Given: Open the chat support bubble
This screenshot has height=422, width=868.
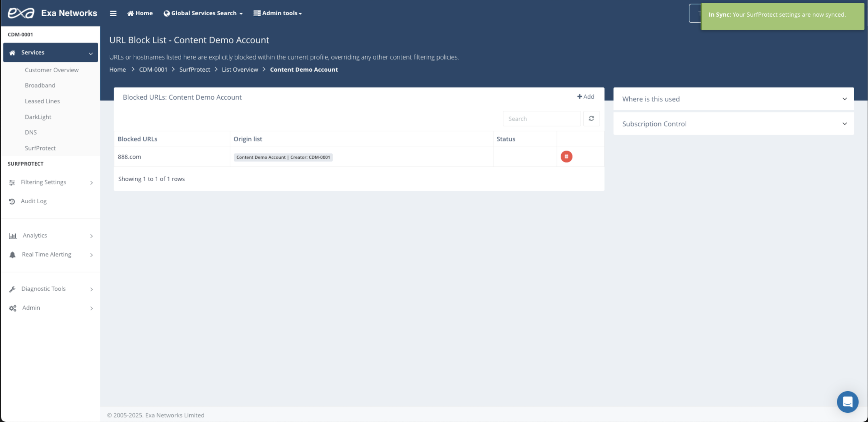Looking at the screenshot, I should pos(847,402).
